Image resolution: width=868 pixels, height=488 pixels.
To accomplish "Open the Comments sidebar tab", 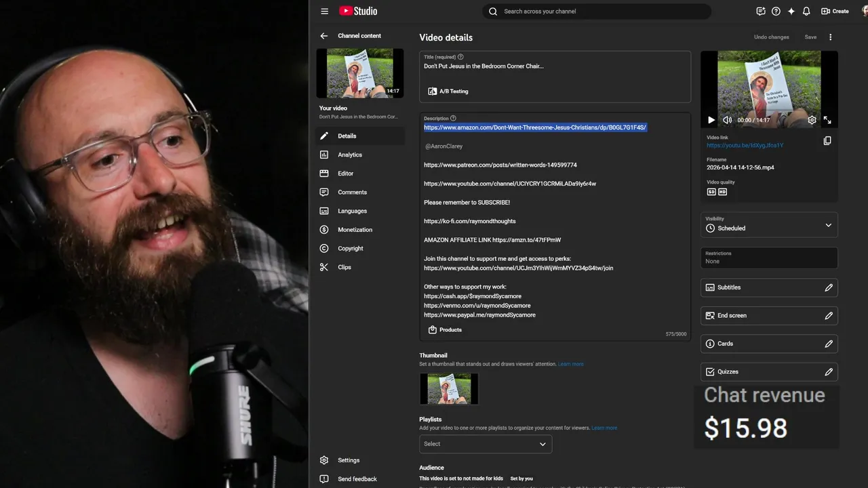I will tap(360, 192).
